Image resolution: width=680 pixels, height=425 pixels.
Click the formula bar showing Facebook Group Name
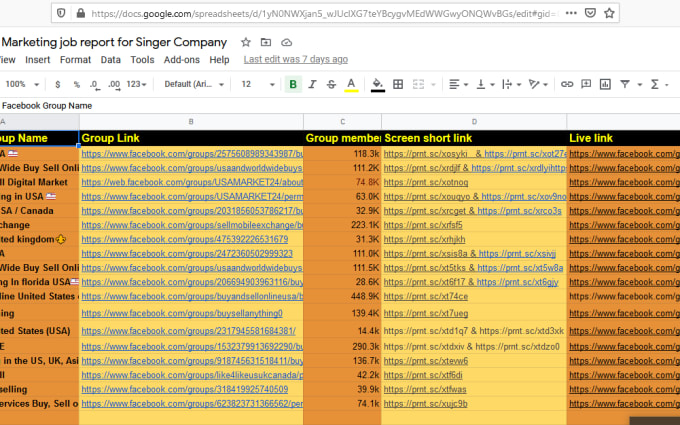pos(340,106)
